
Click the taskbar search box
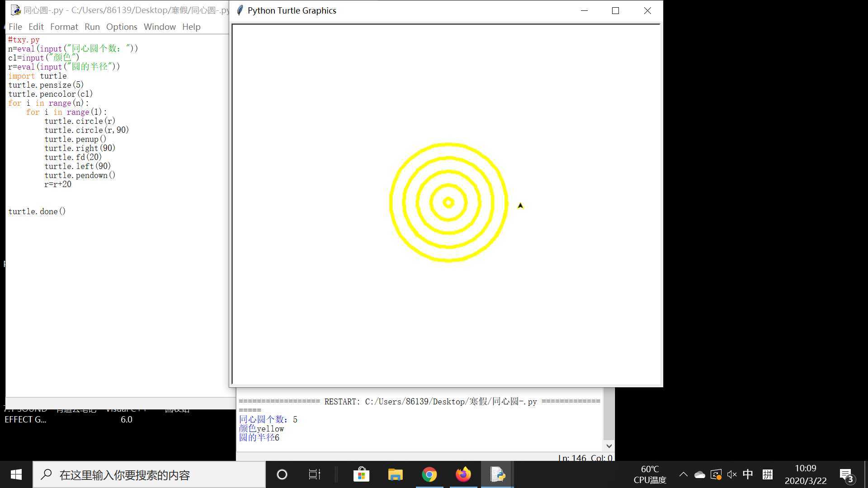click(149, 474)
